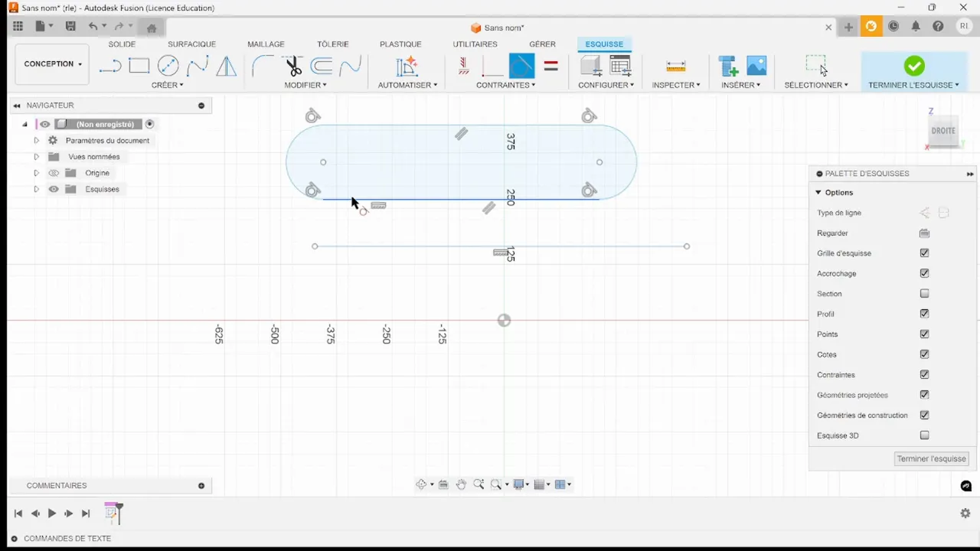This screenshot has width=980, height=551.
Task: Switch to the UTILITAIRES tab
Action: (475, 44)
